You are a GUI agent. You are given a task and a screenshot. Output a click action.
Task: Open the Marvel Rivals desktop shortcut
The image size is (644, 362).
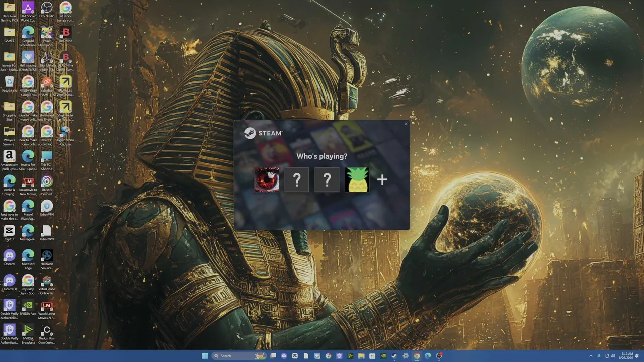[x=28, y=210]
